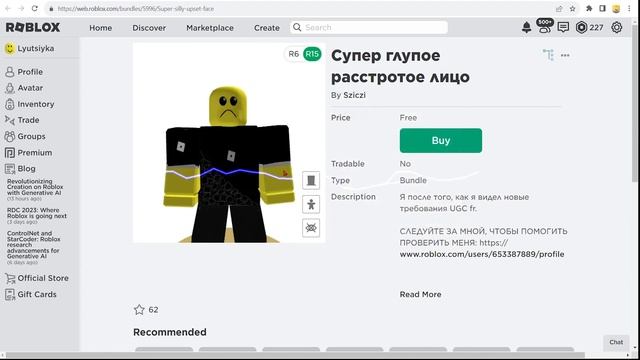This screenshot has height=360, width=640.
Task: Open the browser side panel icon
Action: [602, 9]
